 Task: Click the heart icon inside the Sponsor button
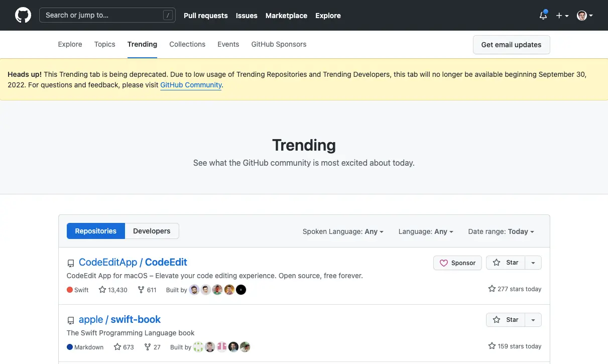coord(444,263)
